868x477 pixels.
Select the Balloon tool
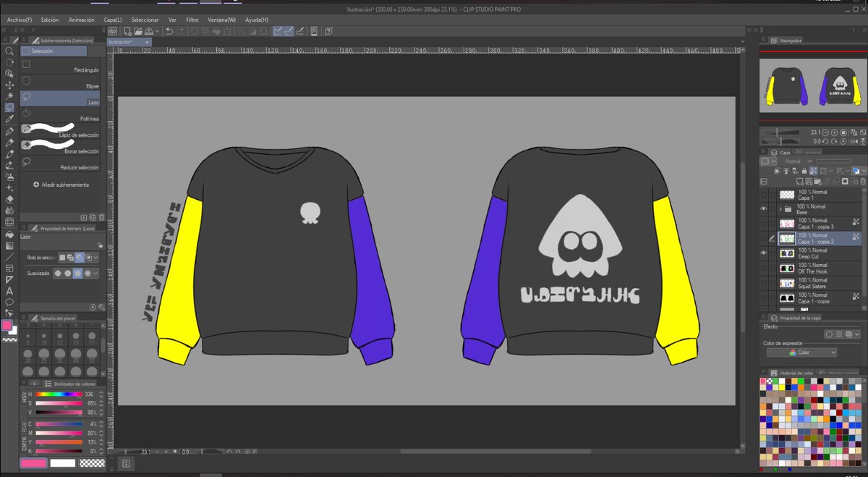pyautogui.click(x=9, y=301)
